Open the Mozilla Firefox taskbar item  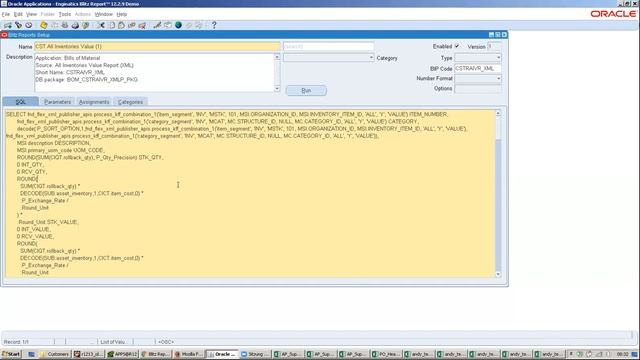coord(189,354)
